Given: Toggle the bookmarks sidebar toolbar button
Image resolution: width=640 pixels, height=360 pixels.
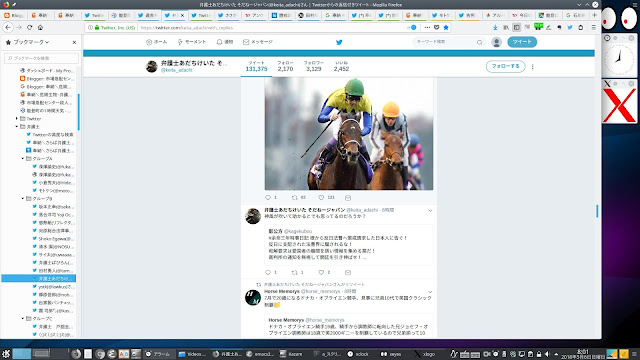Looking at the screenshot, I should [x=516, y=27].
